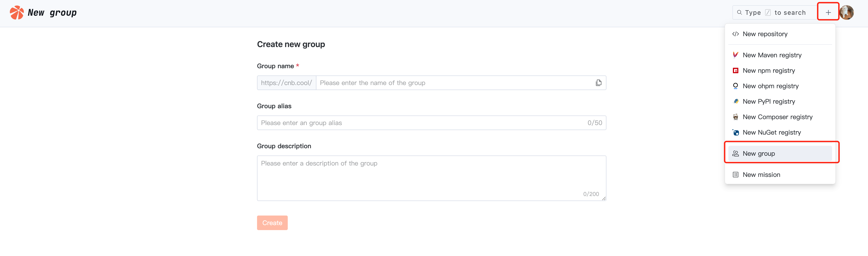Click into the Group alias field
This screenshot has height=256, width=868.
point(421,123)
